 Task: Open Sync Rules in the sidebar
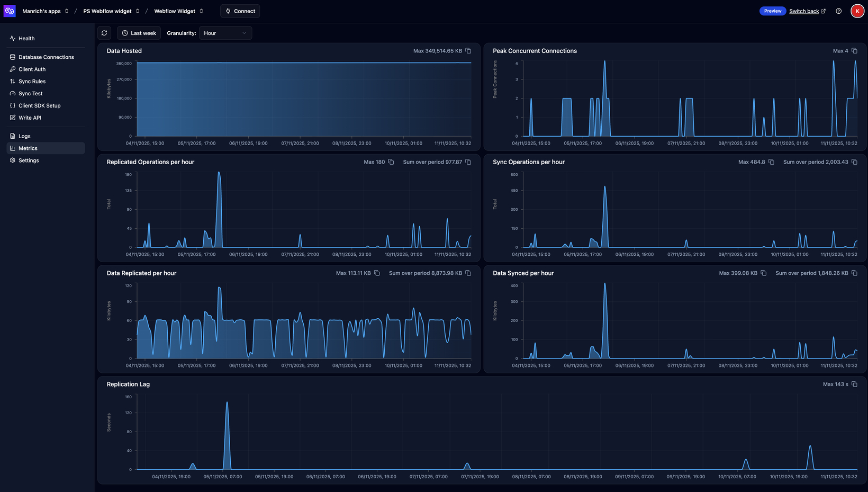click(x=32, y=82)
